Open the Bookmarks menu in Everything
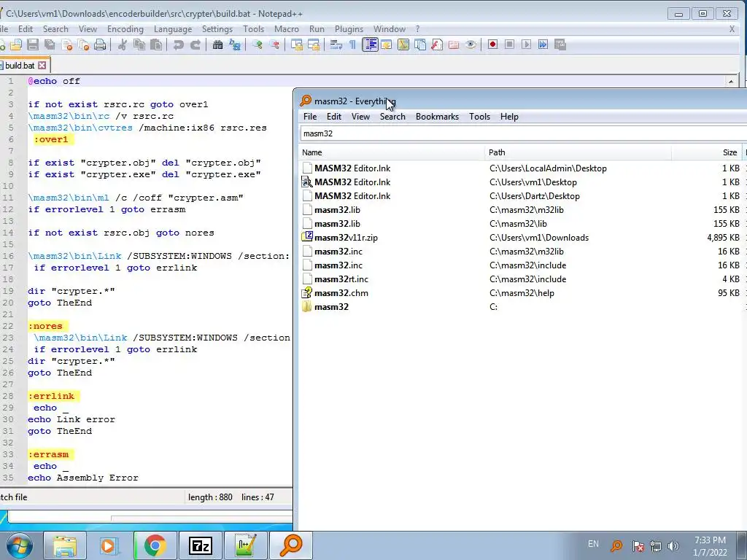This screenshot has height=560, width=747. pos(437,117)
